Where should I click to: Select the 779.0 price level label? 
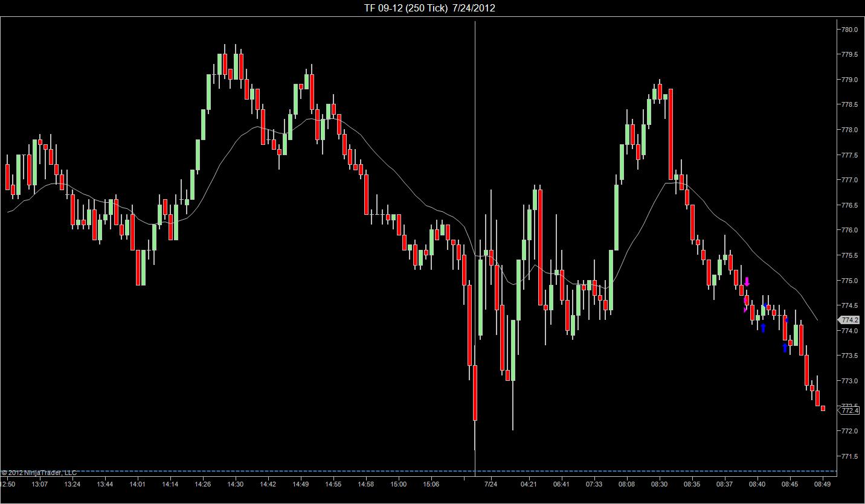850,80
